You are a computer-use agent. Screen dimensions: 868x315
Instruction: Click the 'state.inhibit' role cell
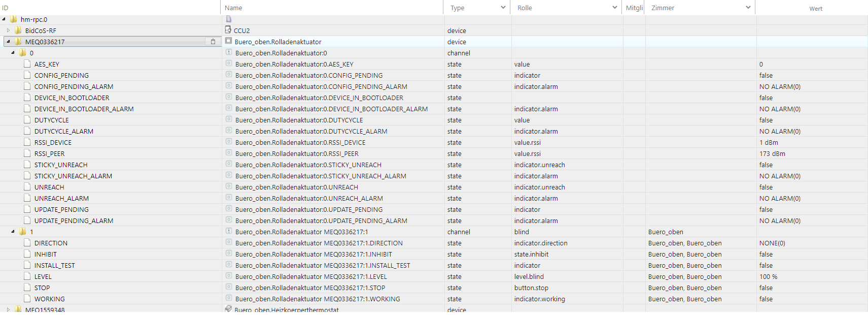pos(531,254)
